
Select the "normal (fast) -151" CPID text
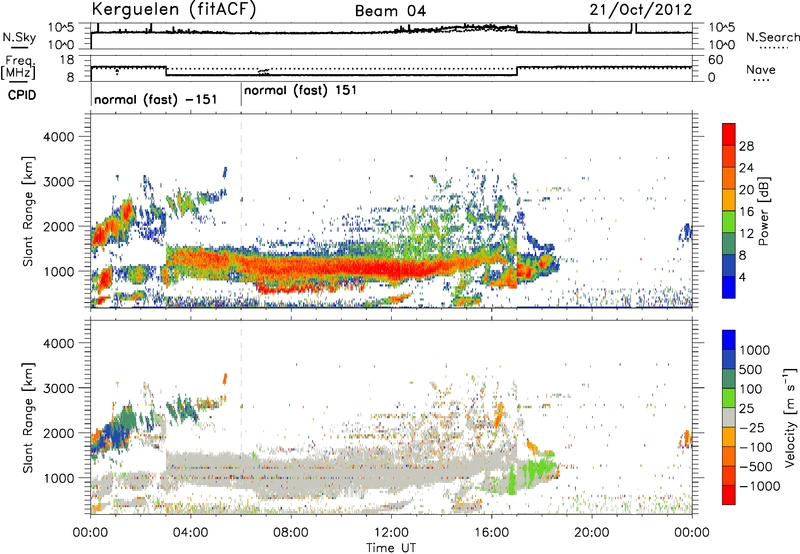coord(156,99)
